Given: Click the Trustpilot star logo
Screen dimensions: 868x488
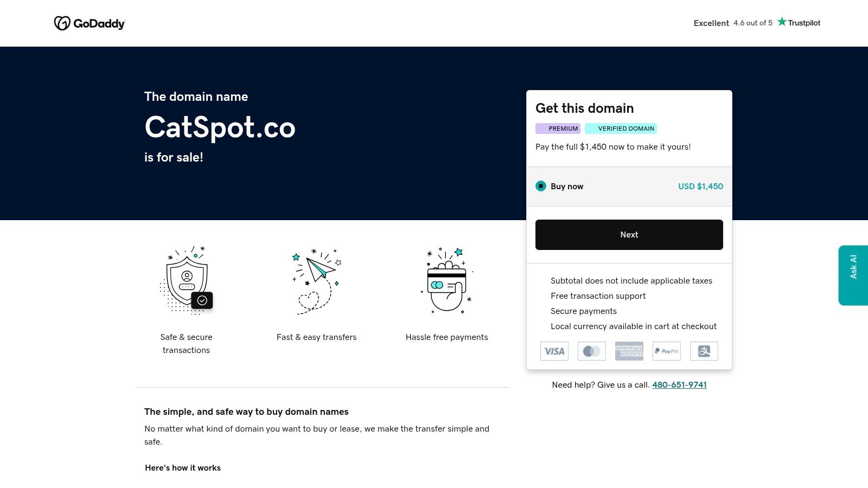Looking at the screenshot, I should tap(799, 22).
